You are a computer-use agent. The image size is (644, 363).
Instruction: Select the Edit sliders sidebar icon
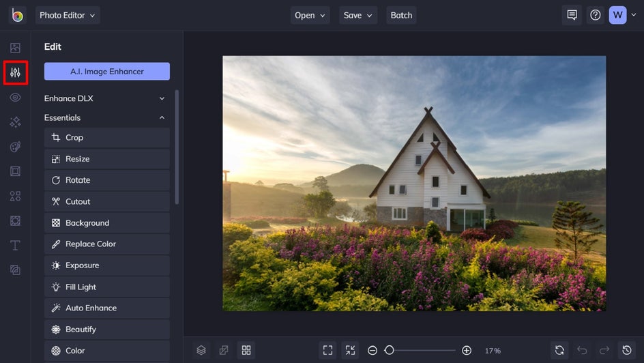pos(15,73)
